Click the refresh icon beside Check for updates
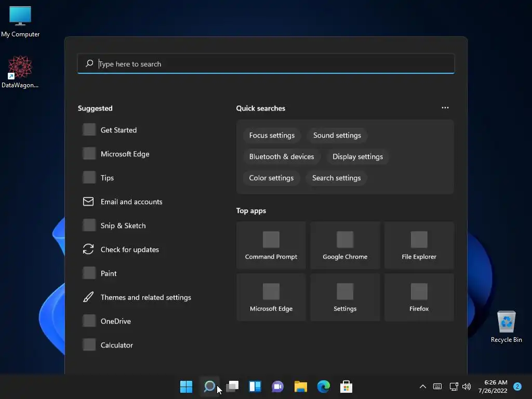Viewport: 532px width, 399px height. pyautogui.click(x=88, y=249)
